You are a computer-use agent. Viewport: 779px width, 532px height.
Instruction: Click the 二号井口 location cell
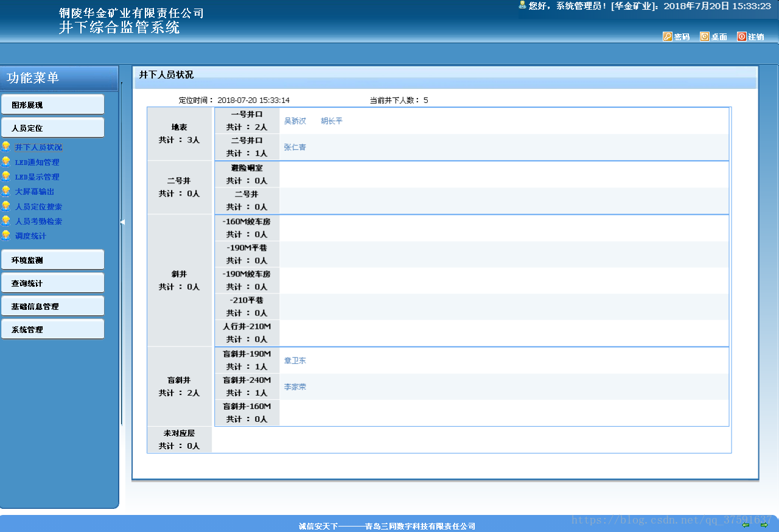point(247,147)
